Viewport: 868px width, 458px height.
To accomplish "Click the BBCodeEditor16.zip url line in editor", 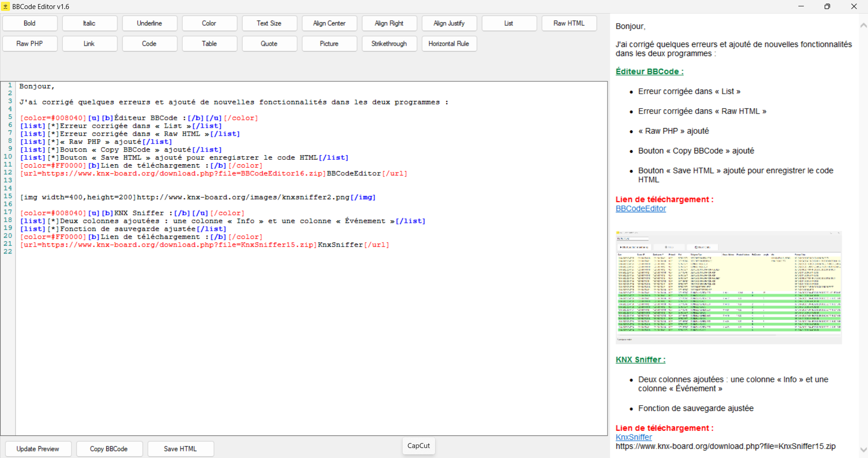I will (213, 174).
